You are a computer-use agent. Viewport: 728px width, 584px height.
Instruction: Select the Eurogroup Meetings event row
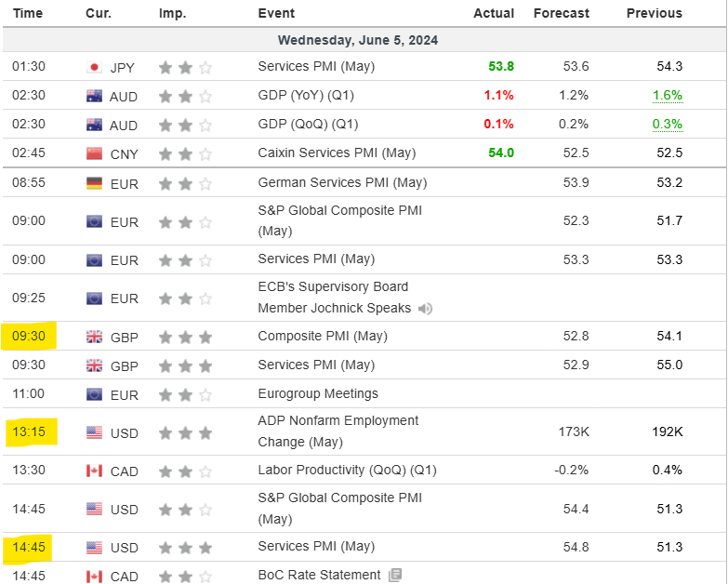tap(364, 394)
